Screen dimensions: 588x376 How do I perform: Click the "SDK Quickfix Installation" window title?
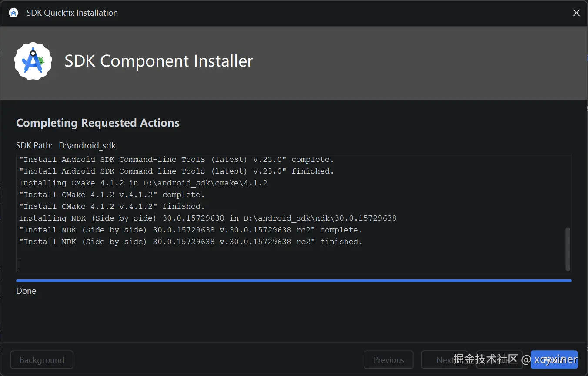coord(72,13)
